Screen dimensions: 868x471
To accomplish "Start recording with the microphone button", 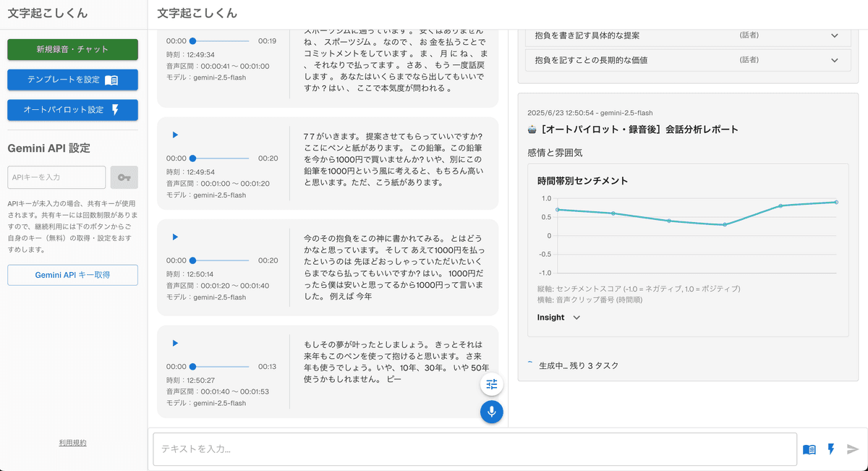I will pyautogui.click(x=492, y=412).
